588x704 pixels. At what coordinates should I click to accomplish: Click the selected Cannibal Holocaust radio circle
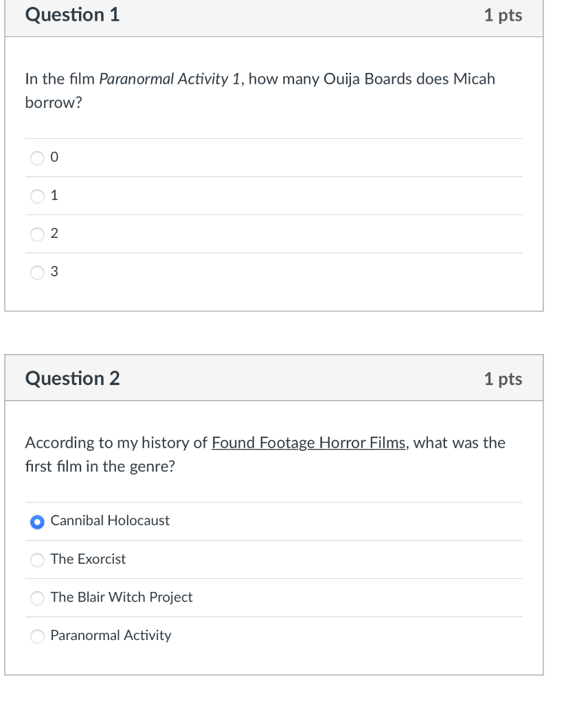click(36, 522)
